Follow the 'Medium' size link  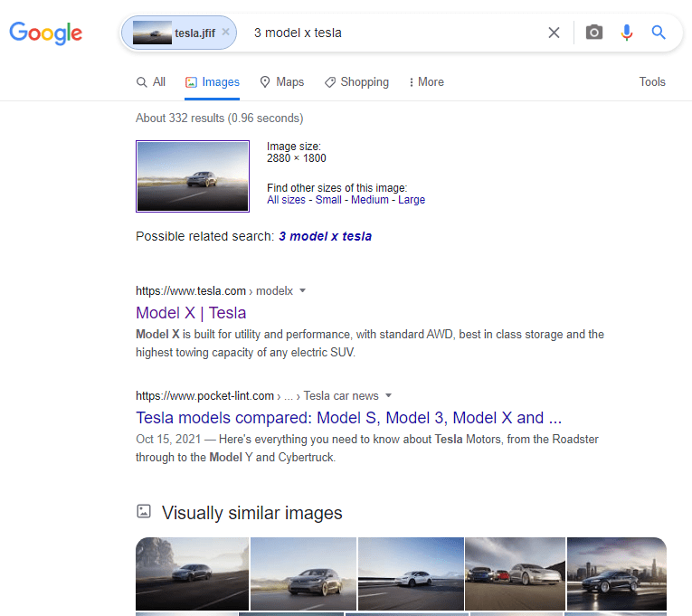tap(370, 200)
